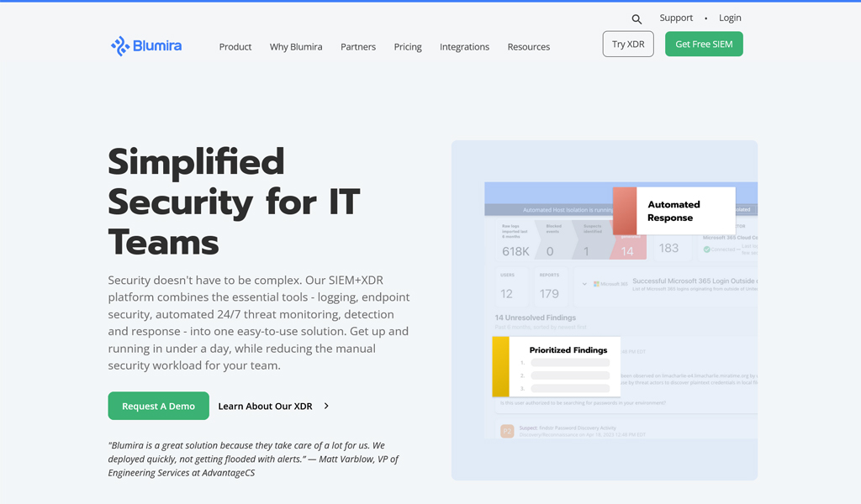This screenshot has height=504, width=861.
Task: Open the Resources navigation menu
Action: pyautogui.click(x=528, y=47)
